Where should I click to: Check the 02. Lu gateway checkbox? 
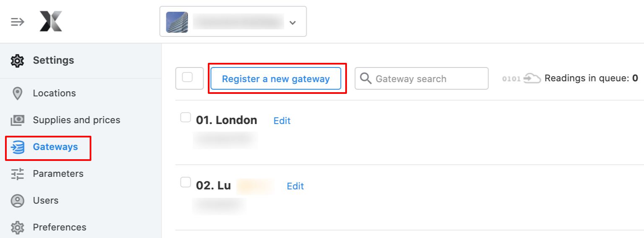coord(186,182)
